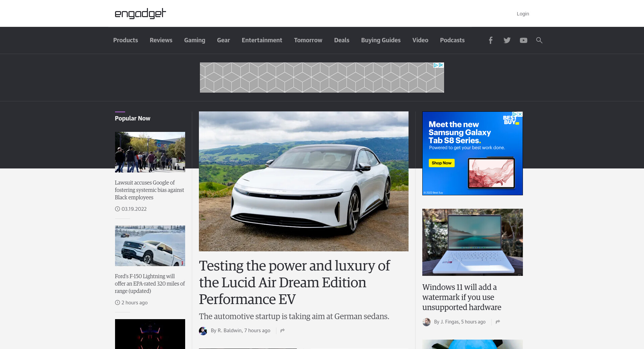Open the Google lawsuit article headline
Image resolution: width=644 pixels, height=349 pixels.
tap(150, 190)
